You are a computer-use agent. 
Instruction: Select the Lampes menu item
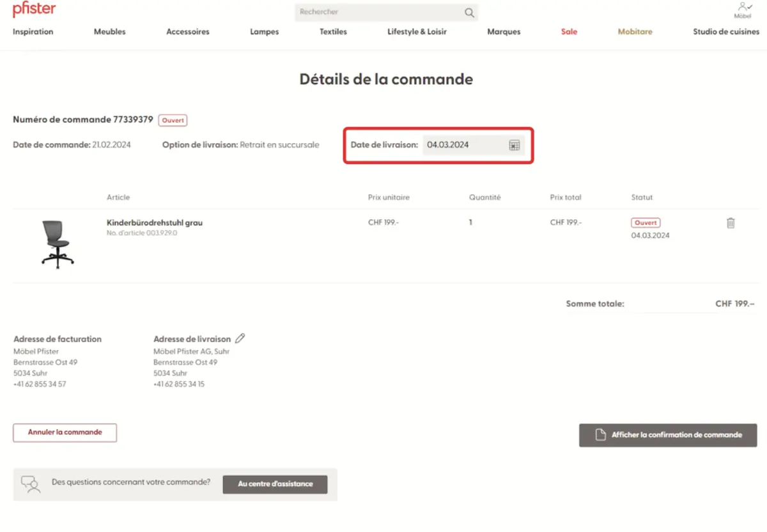(265, 32)
